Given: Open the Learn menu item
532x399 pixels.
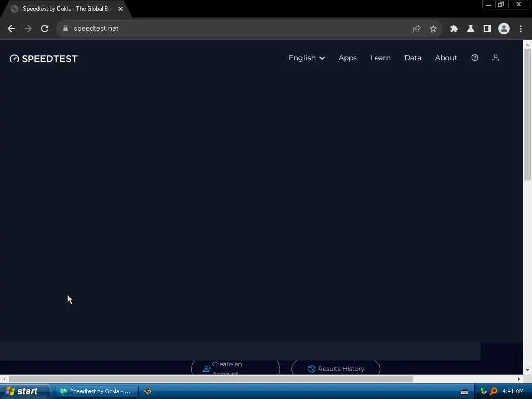Looking at the screenshot, I should coord(380,58).
